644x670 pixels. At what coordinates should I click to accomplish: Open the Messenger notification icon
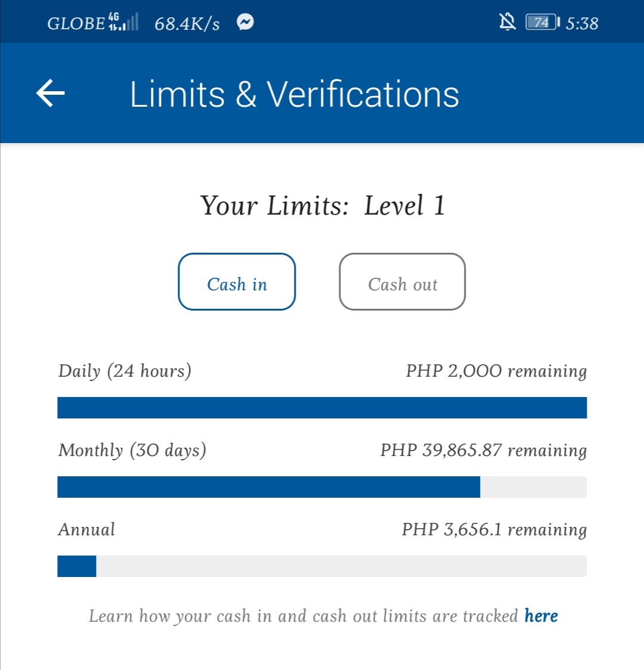(x=245, y=22)
